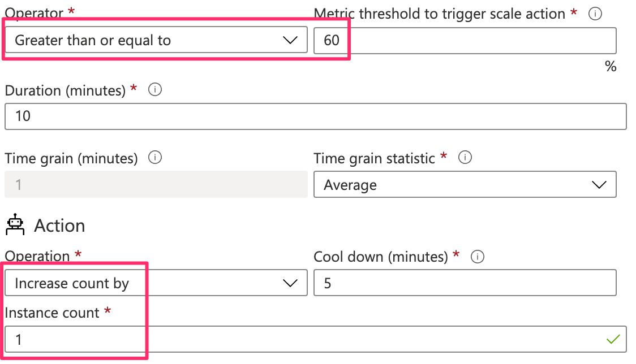This screenshot has height=364, width=636.
Task: Select the Duration field containing 10
Action: coord(316,116)
